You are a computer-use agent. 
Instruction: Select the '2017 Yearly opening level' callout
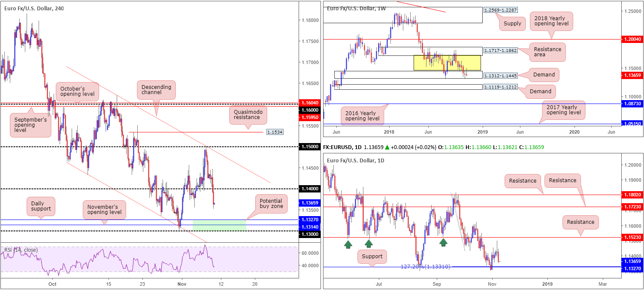(563, 110)
